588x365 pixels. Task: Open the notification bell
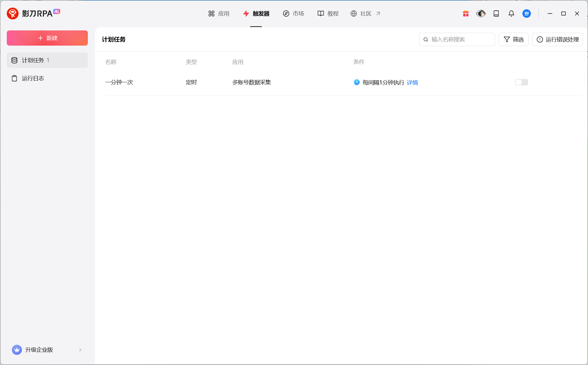[511, 14]
